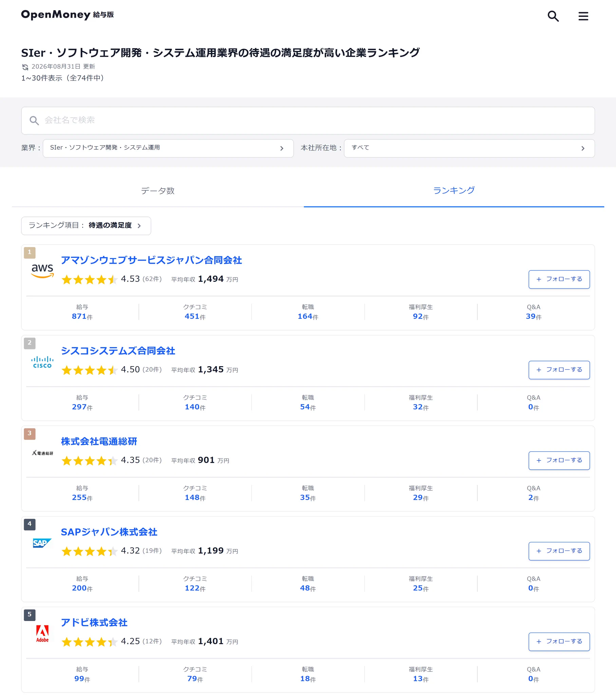
Task: Click the 1~30件表示（全74件中） text
Action: [63, 78]
